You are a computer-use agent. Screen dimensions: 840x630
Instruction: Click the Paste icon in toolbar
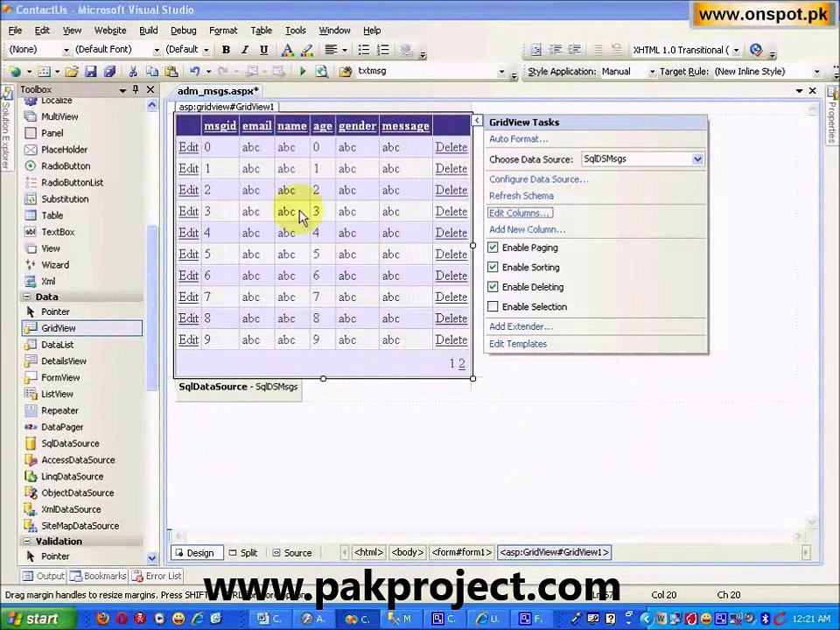pos(171,71)
